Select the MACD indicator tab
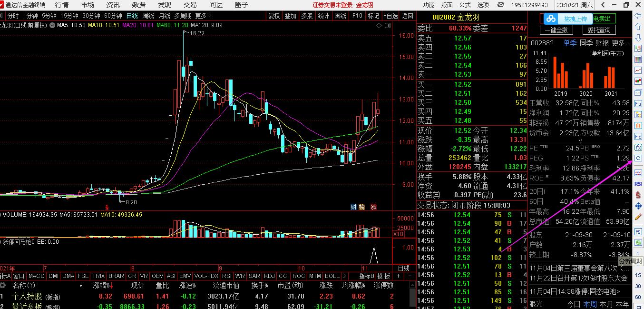Image resolution: width=644 pixels, height=309 pixels. [37, 276]
